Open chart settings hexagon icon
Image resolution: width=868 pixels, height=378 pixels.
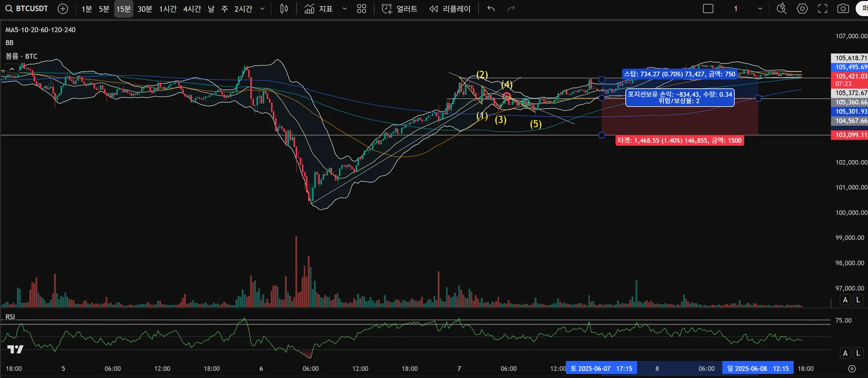(x=802, y=9)
